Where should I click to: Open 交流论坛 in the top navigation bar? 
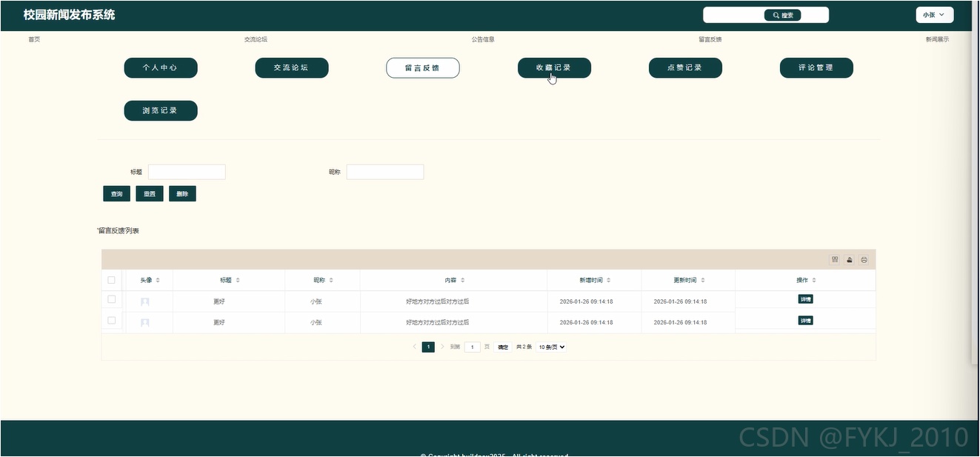click(256, 39)
